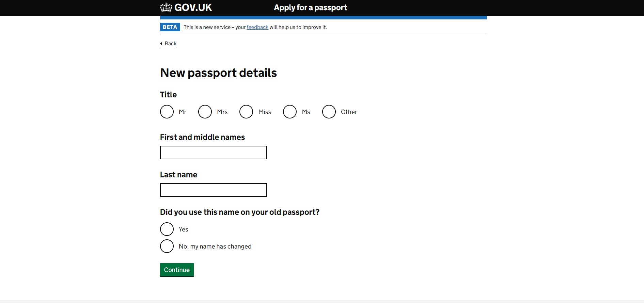Click the GOV.UK crown logo icon
This screenshot has width=644, height=303.
(166, 7)
